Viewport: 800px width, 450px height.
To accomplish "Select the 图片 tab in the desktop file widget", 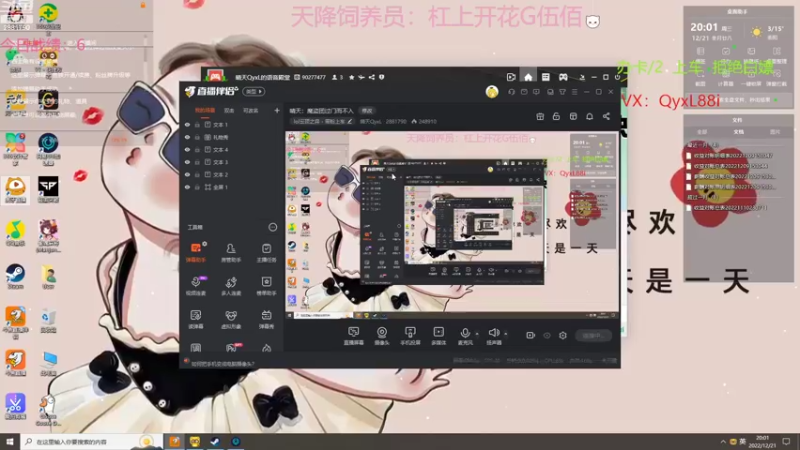I will click(774, 132).
